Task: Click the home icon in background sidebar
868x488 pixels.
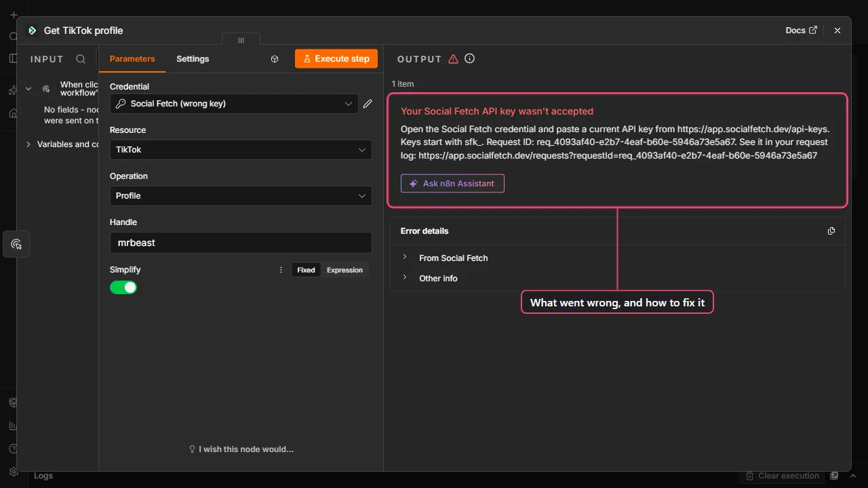Action: pyautogui.click(x=13, y=113)
